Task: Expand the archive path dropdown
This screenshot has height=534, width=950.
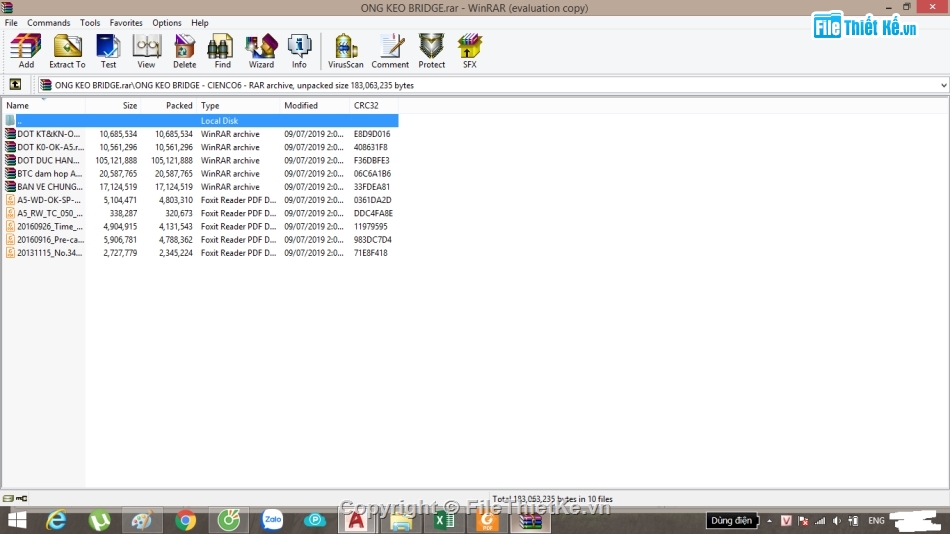Action: [x=943, y=85]
